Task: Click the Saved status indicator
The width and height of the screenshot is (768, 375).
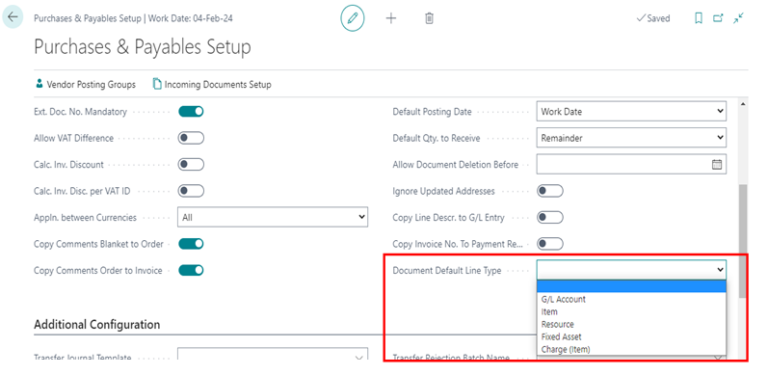Action: pos(653,18)
